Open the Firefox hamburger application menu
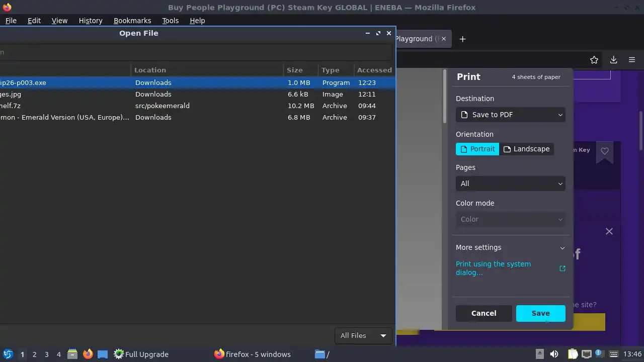Viewport: 644px width, 362px height. tap(632, 60)
